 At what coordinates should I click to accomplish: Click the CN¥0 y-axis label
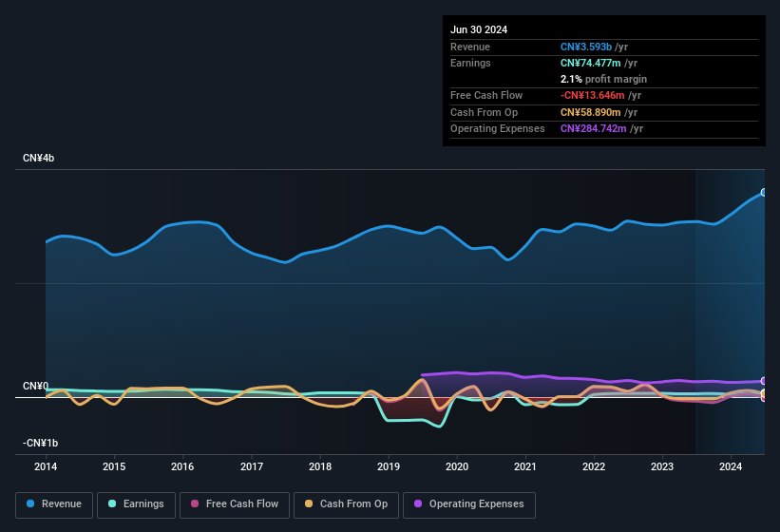pyautogui.click(x=35, y=386)
